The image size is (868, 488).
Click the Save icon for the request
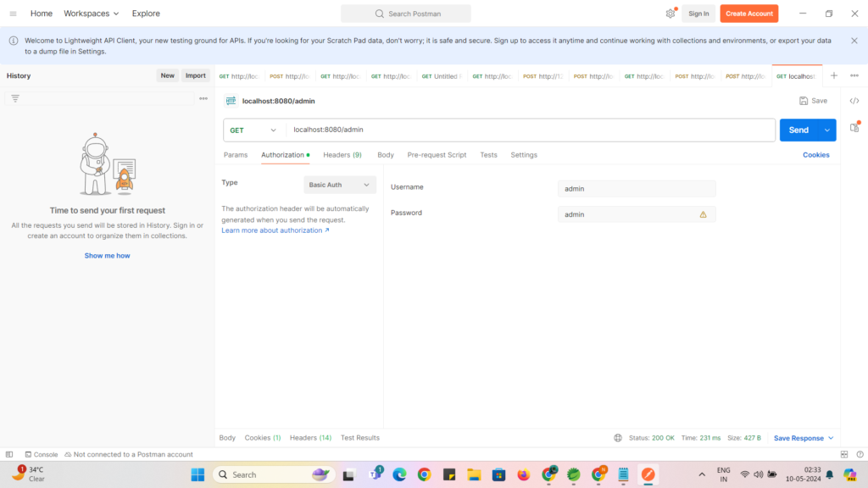tap(804, 101)
